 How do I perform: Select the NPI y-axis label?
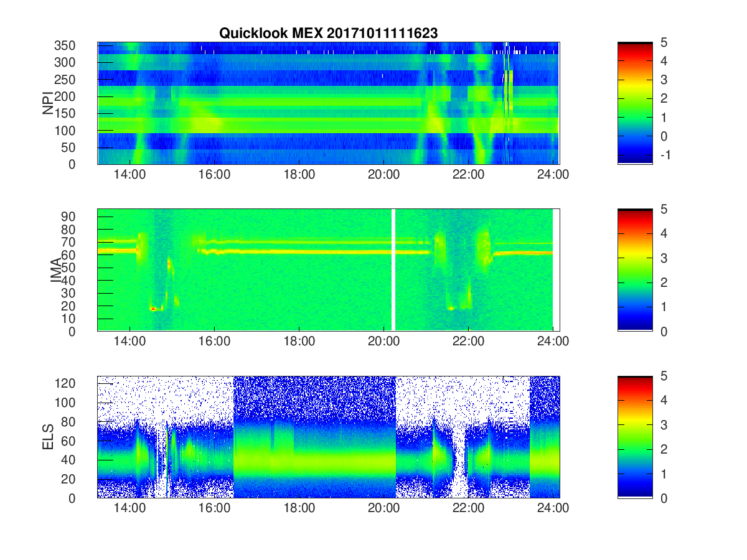click(48, 103)
